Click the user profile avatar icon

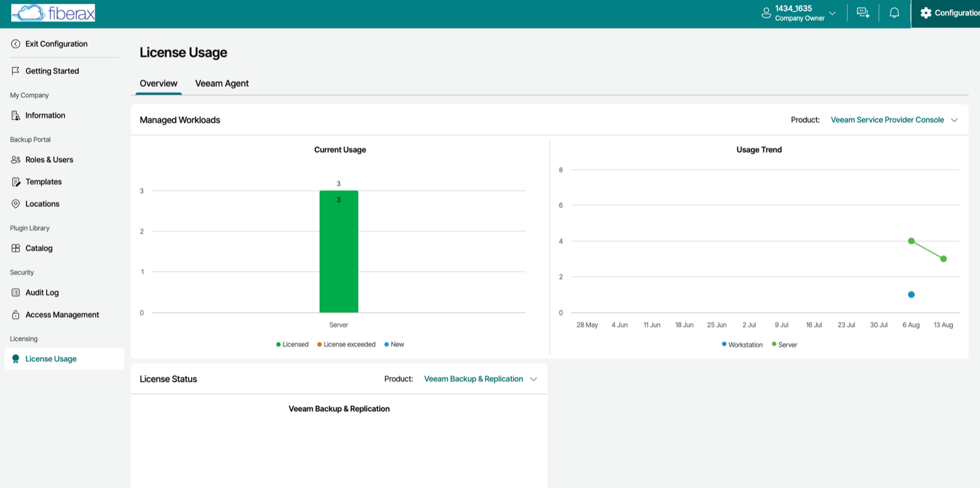766,13
